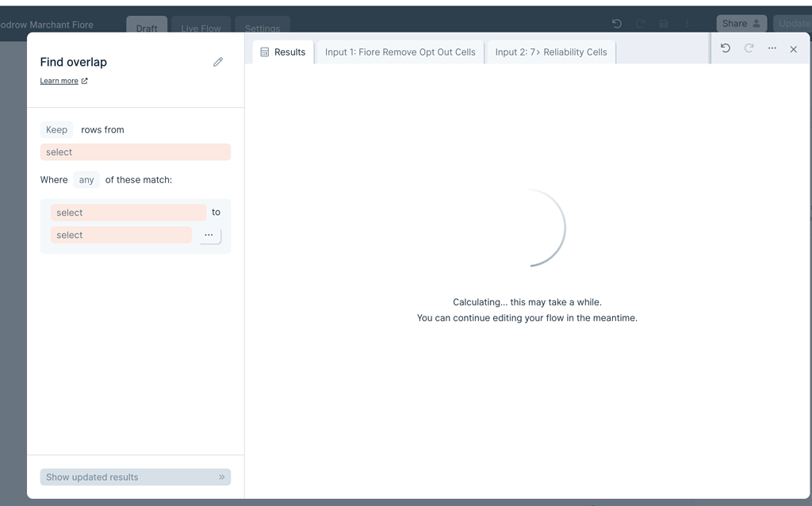
Task: Click the Show updated results button
Action: point(135,477)
